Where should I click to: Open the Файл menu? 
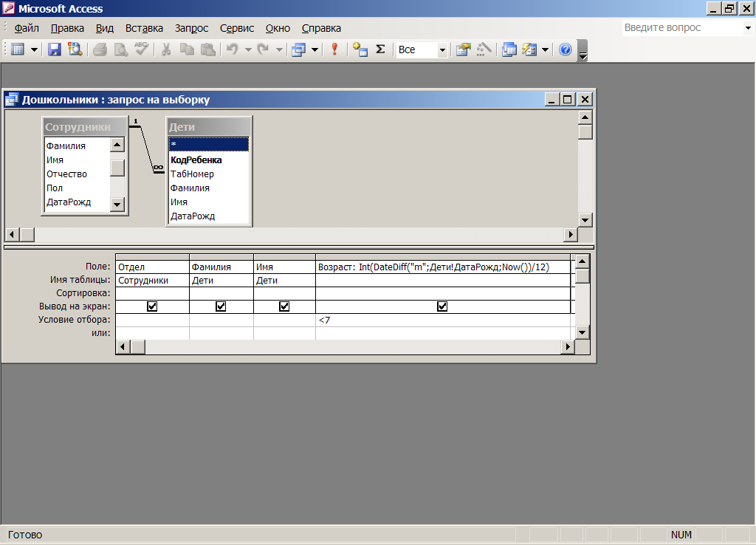pos(27,29)
